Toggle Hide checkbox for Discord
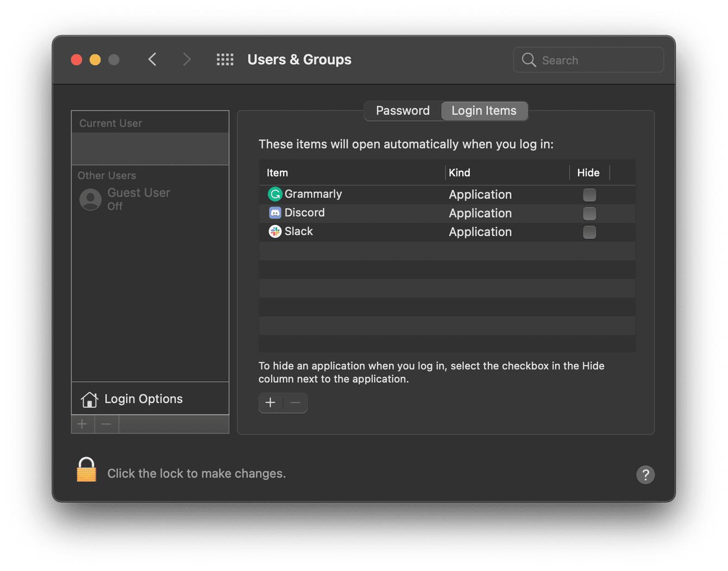The height and width of the screenshot is (571, 728). click(x=589, y=214)
